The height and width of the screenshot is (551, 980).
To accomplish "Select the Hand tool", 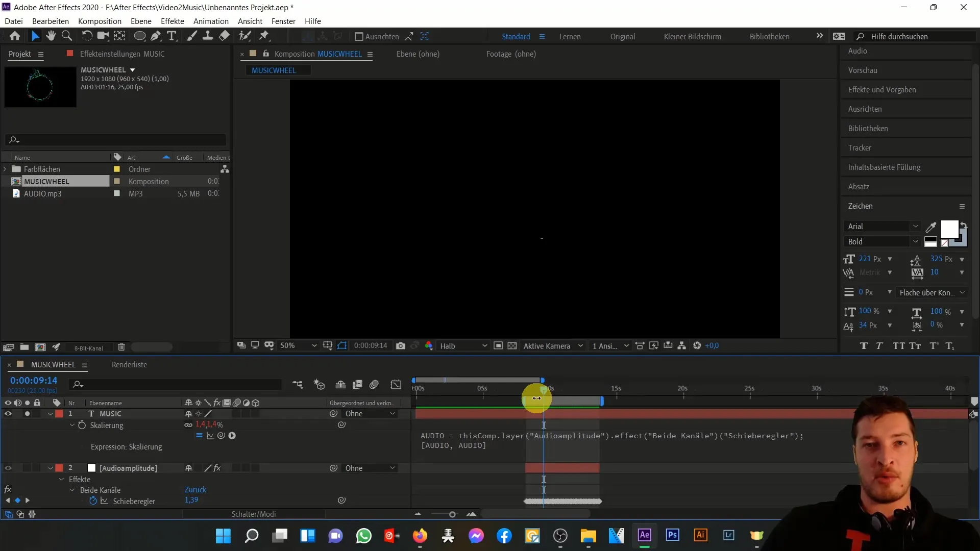I will (51, 36).
